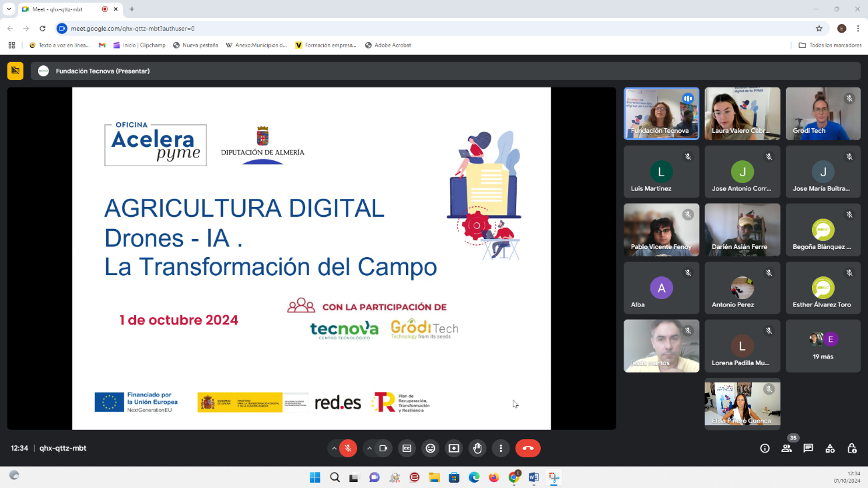This screenshot has height=488, width=868.
Task: Open the Windows Start menu
Action: pyautogui.click(x=314, y=477)
